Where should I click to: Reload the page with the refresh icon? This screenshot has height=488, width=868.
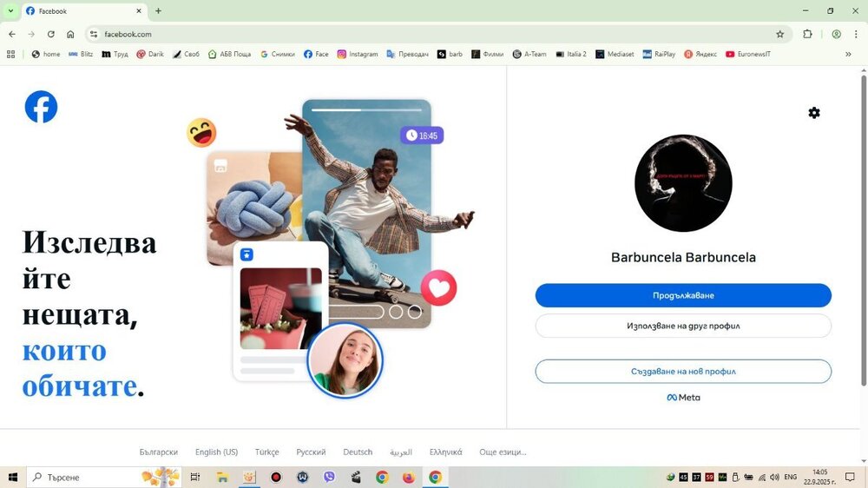pyautogui.click(x=50, y=35)
